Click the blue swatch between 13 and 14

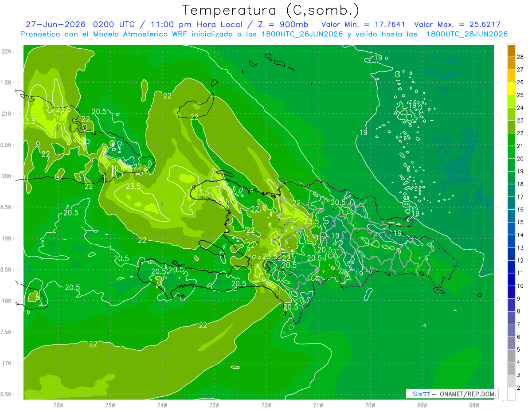pos(511,241)
